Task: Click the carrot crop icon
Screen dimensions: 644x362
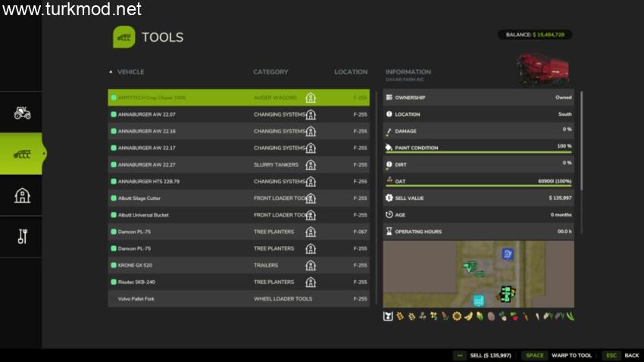Action: [525, 317]
